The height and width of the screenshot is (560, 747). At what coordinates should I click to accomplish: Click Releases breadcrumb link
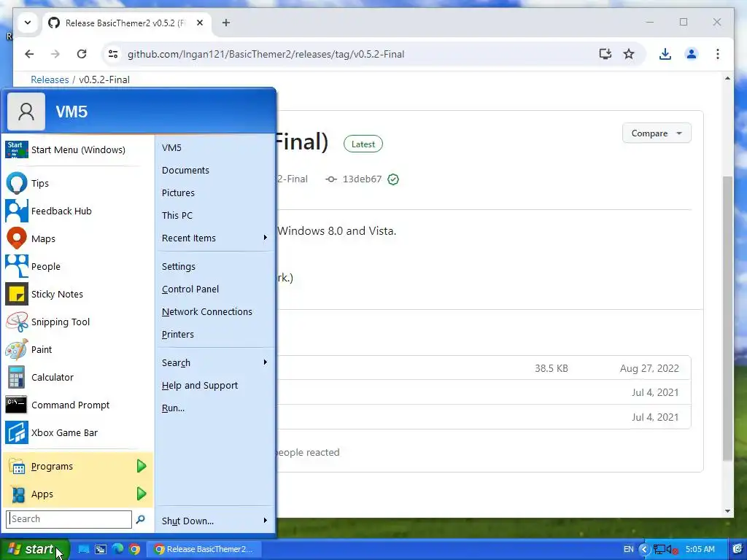tap(50, 79)
